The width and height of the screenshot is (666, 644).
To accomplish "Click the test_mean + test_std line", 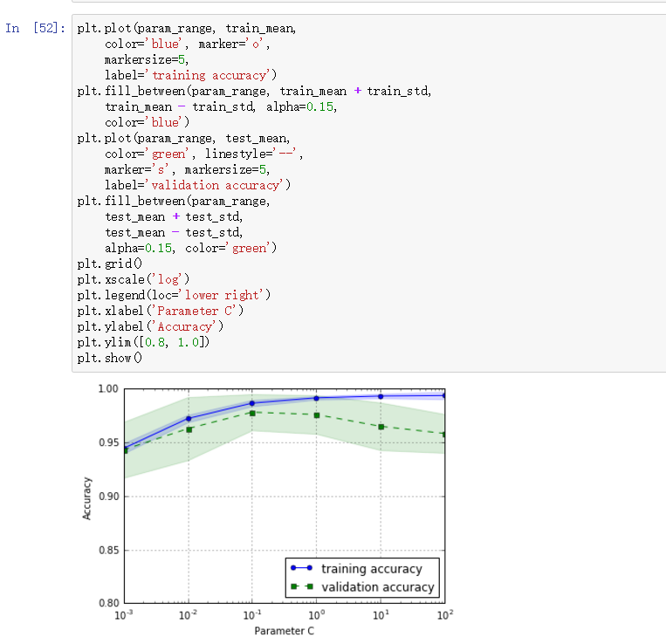I will pyautogui.click(x=174, y=217).
